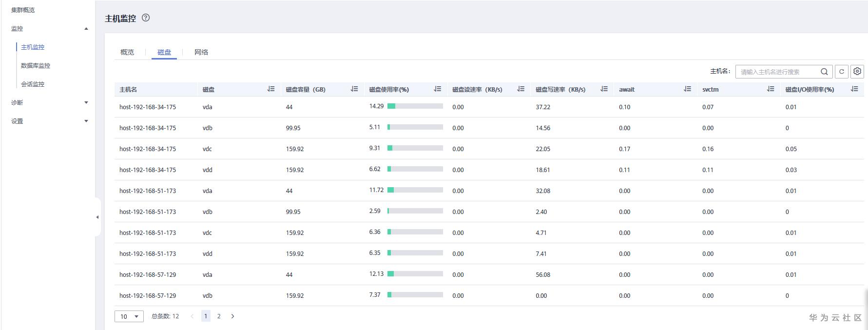Click the help icon beside 主机监控 title
The width and height of the screenshot is (868, 330).
click(x=146, y=18)
